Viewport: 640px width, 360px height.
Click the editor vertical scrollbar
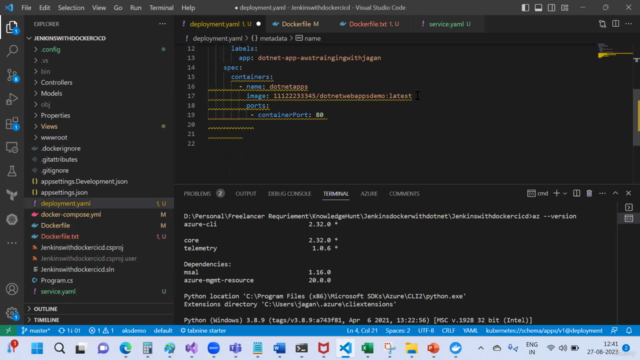coord(636,118)
